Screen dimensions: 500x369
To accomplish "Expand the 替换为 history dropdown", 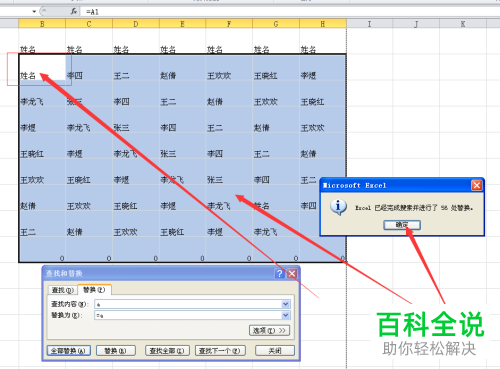I will tap(286, 315).
